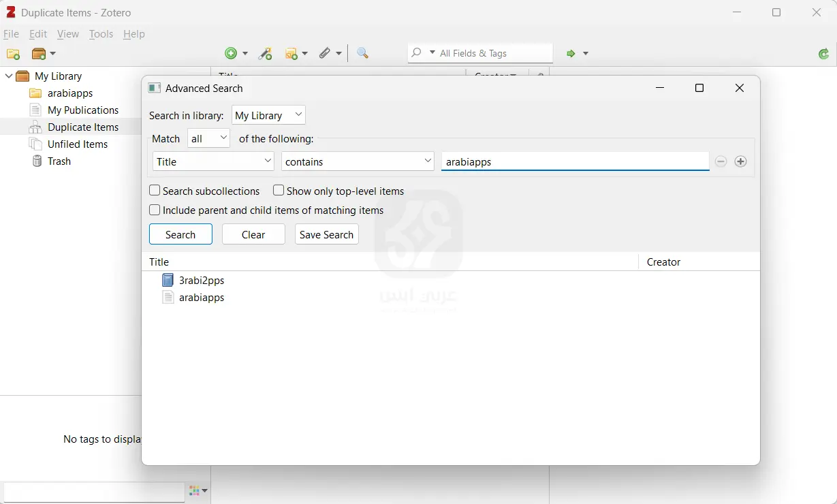
Task: Sync library using refresh icon
Action: (x=823, y=52)
